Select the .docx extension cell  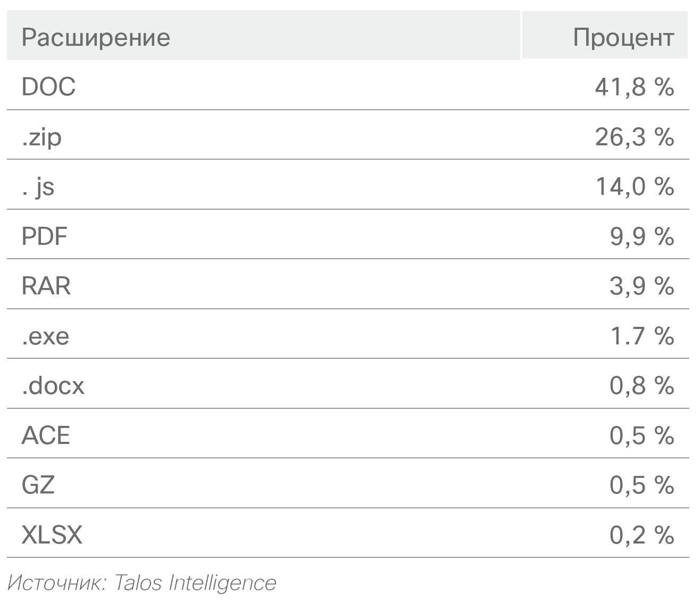coord(53,385)
